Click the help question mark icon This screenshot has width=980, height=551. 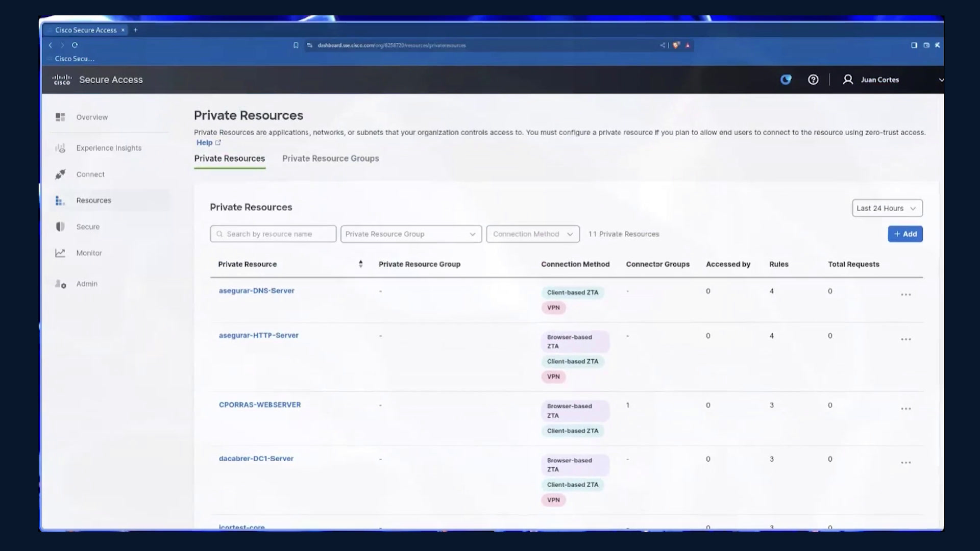pos(813,80)
